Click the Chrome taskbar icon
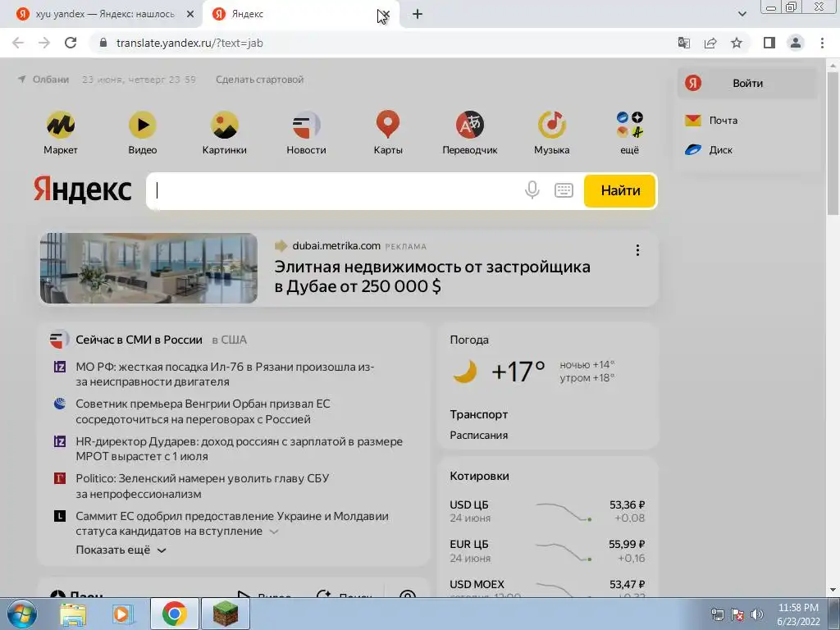Viewport: 840px width, 630px height. point(174,614)
